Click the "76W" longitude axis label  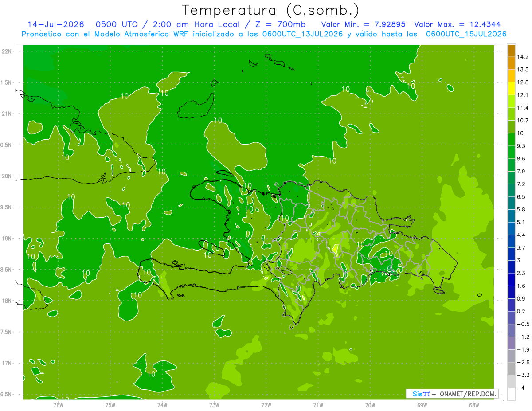tap(59, 405)
